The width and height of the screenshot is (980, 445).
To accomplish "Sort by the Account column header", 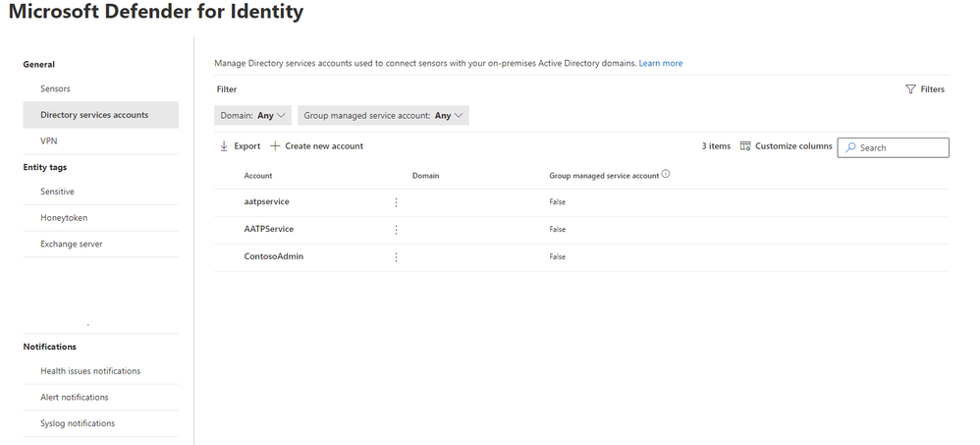I will click(258, 176).
